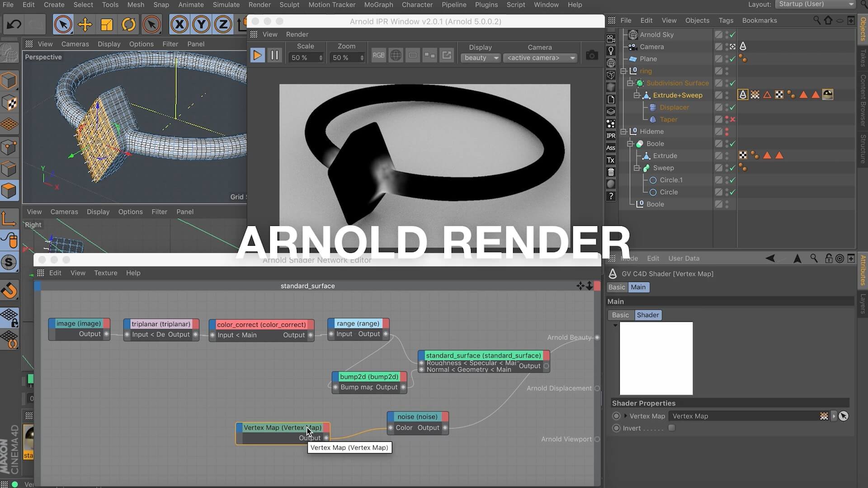Enable the Invert checkbox
The height and width of the screenshot is (488, 868).
tap(672, 428)
